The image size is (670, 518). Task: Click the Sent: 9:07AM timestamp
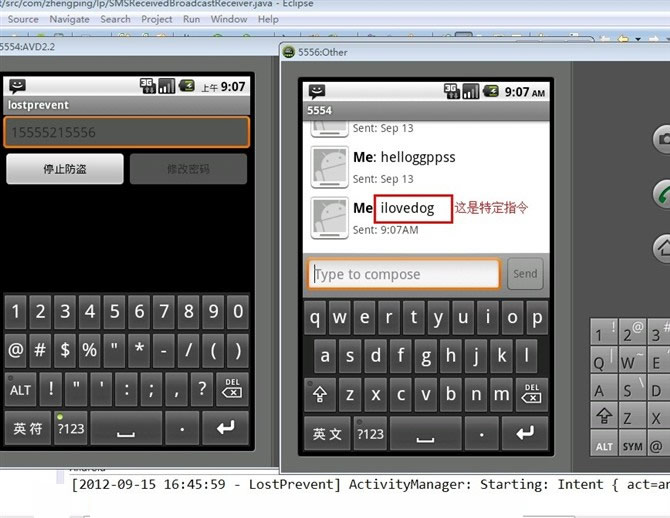385,230
